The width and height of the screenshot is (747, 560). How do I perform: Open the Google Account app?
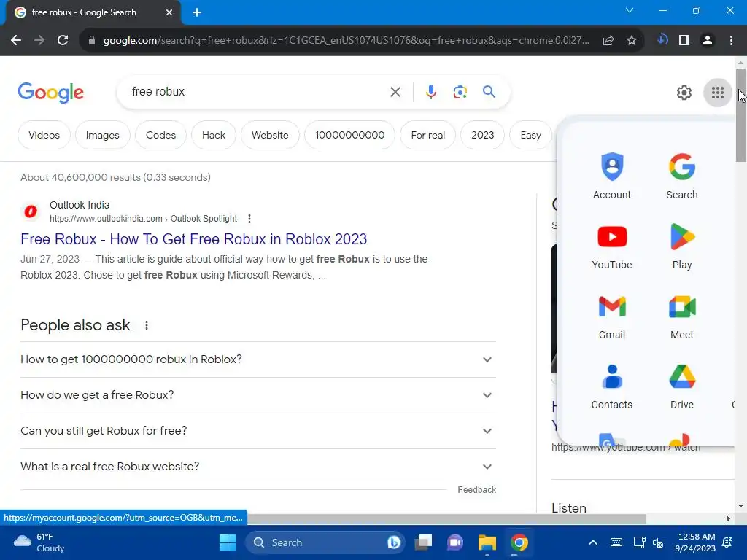(x=612, y=175)
